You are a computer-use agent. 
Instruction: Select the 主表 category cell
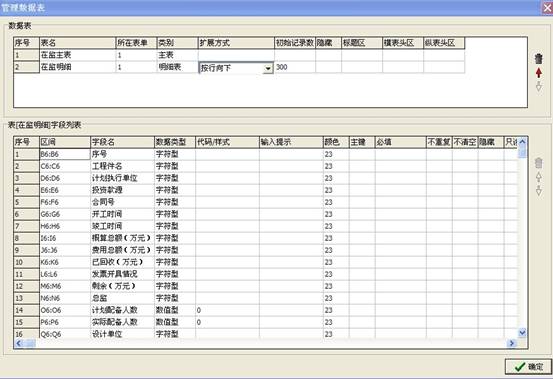(177, 55)
